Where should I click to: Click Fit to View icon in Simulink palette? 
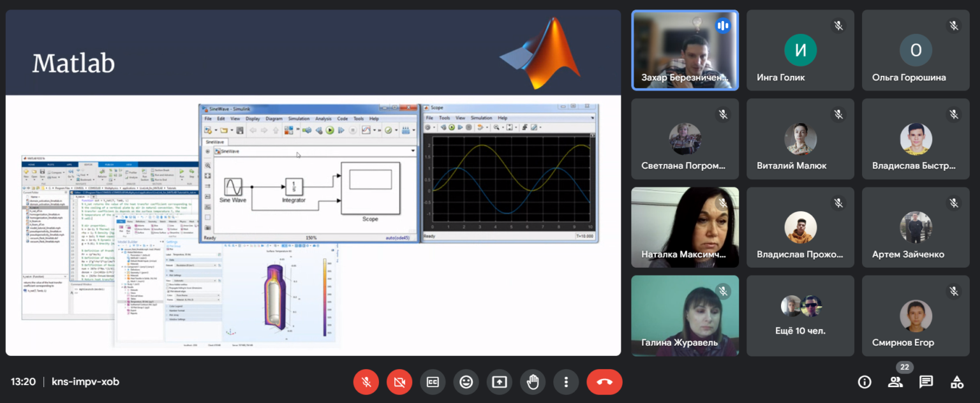point(208,175)
